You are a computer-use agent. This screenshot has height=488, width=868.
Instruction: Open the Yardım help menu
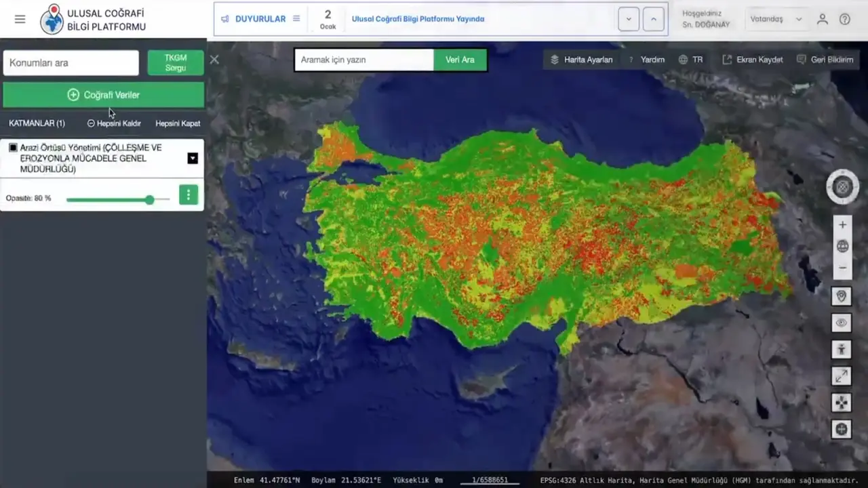646,60
